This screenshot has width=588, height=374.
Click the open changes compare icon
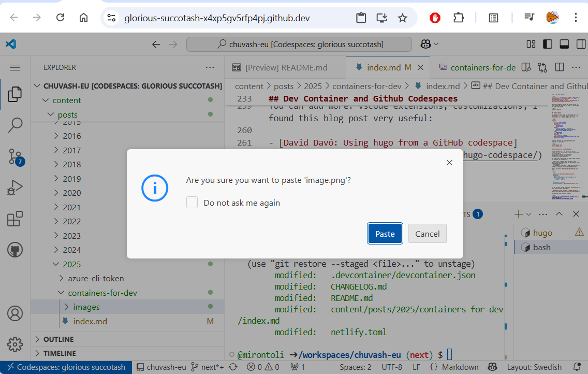542,67
